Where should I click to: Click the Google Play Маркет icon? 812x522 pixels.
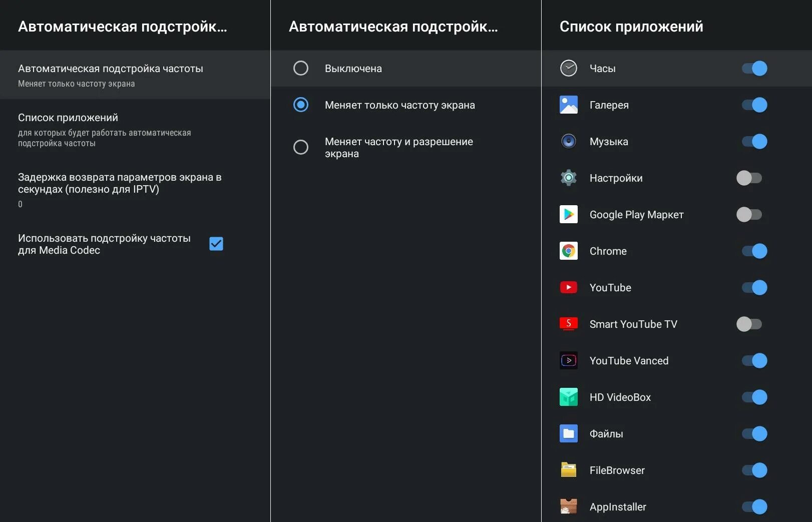pyautogui.click(x=568, y=214)
